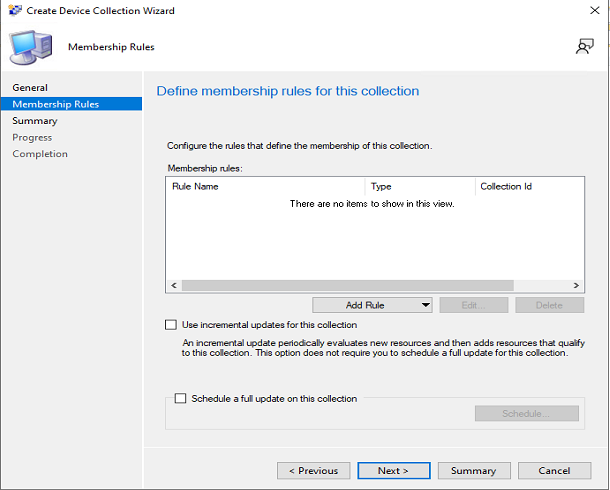Click the wizard icon in title bar
Image resolution: width=610 pixels, height=490 pixels.
(x=12, y=11)
